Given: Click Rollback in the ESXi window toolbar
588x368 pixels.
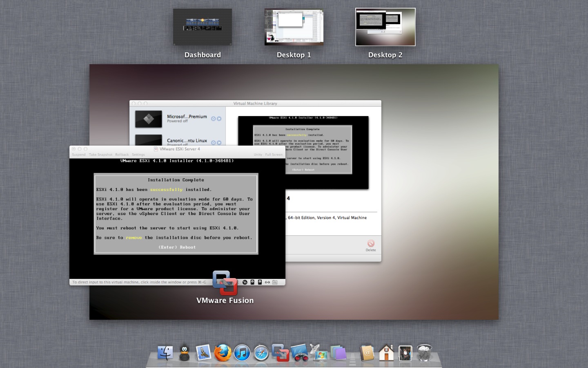Looking at the screenshot, I should (x=122, y=155).
